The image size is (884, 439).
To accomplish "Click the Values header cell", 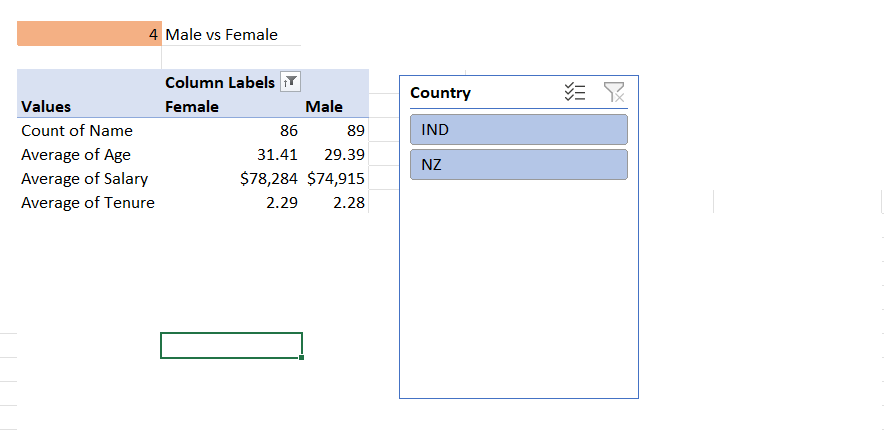I will pyautogui.click(x=46, y=107).
